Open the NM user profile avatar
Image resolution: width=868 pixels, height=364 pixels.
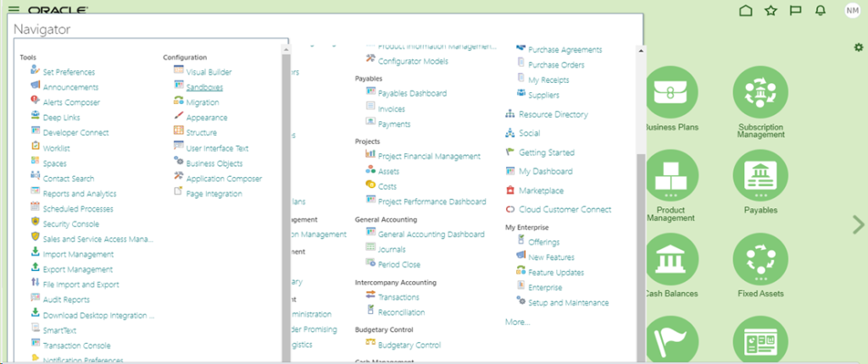(x=853, y=10)
